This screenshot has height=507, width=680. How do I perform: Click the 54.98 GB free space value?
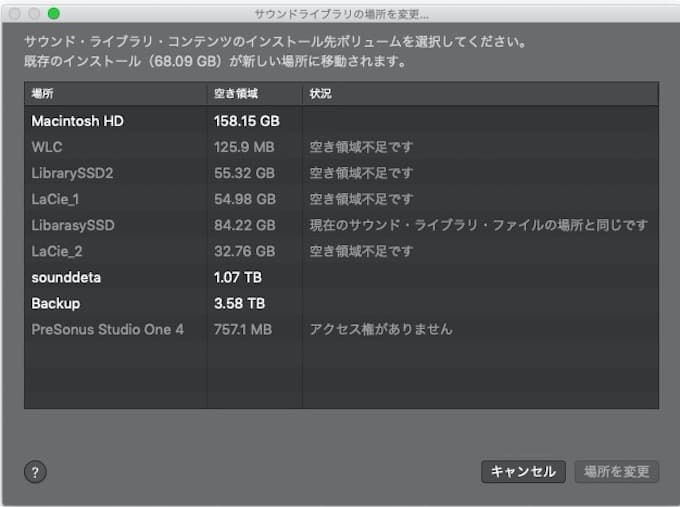click(245, 199)
